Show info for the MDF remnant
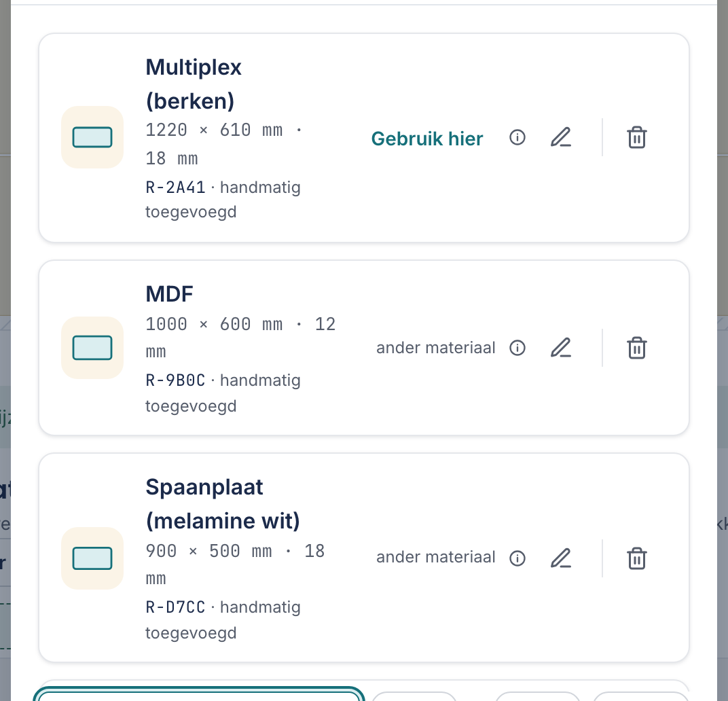728x701 pixels. 517,348
